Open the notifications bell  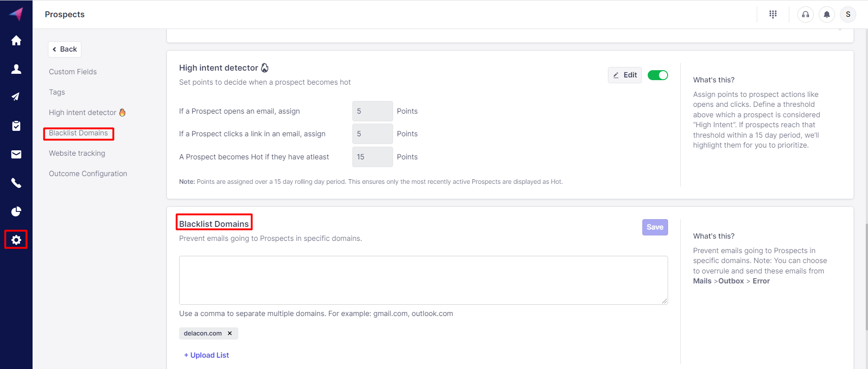pyautogui.click(x=827, y=14)
